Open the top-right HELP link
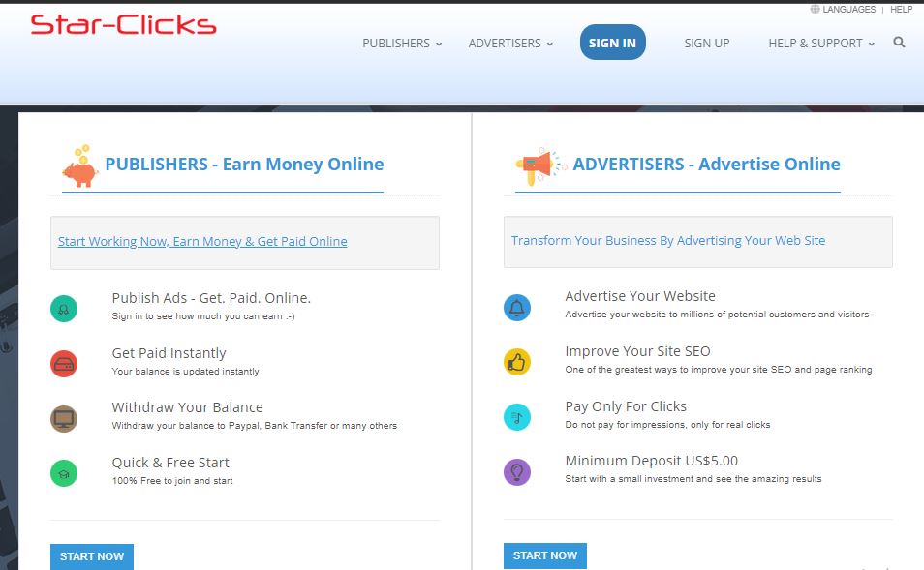 click(x=901, y=9)
